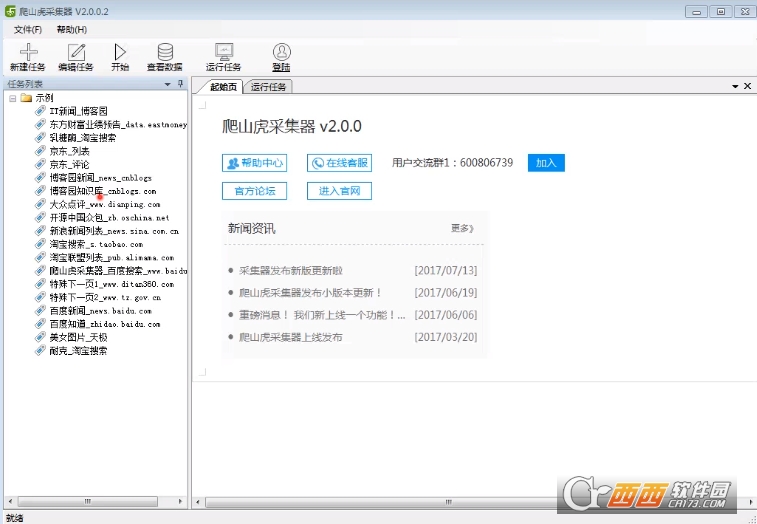Click the icon beside 乳糖酶_淘宝搜索 task
Screen dimensions: 757x524
[41, 138]
